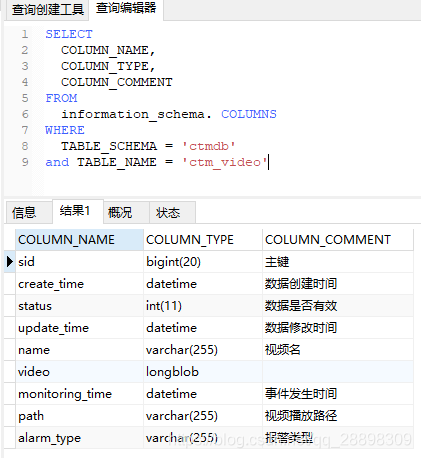
Task: Click the 'ctmdb' string literal
Action: (209, 146)
